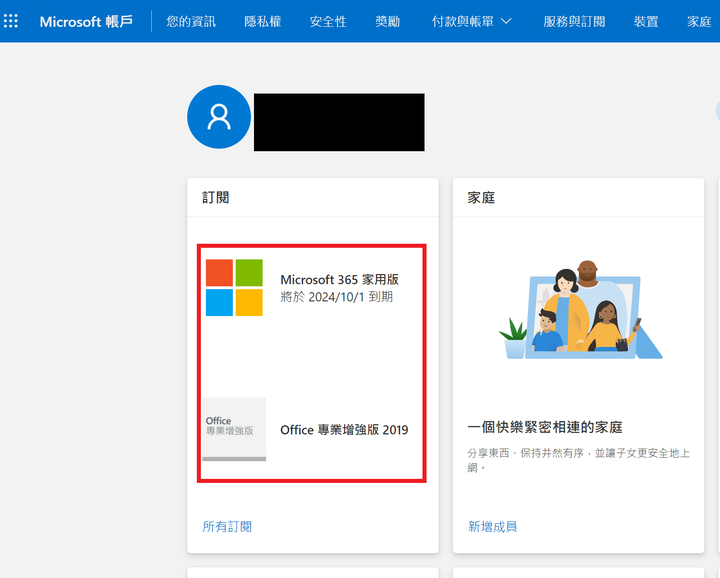Screen dimensions: 720x578
Task: Click the Microsoft 365 four-color logo
Action: point(234,287)
